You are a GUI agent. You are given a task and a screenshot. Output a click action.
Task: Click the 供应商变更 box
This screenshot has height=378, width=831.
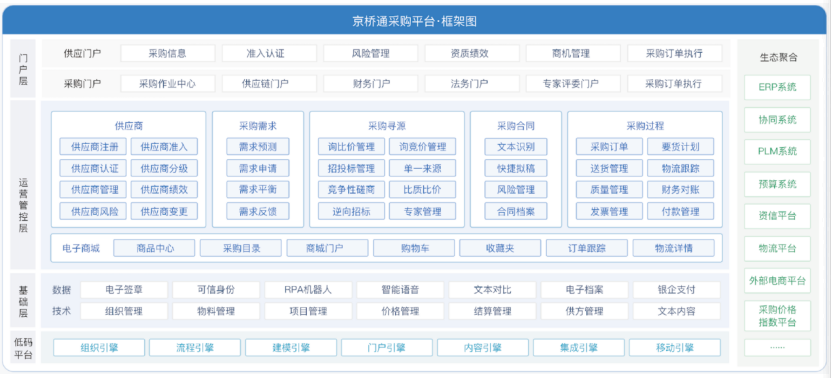click(164, 211)
